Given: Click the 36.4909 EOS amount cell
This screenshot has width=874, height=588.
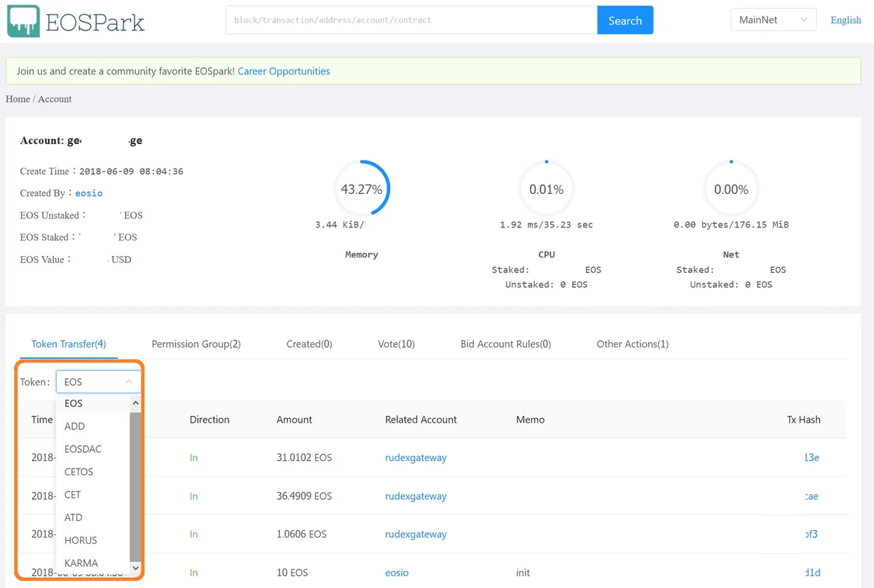Looking at the screenshot, I should [x=304, y=496].
